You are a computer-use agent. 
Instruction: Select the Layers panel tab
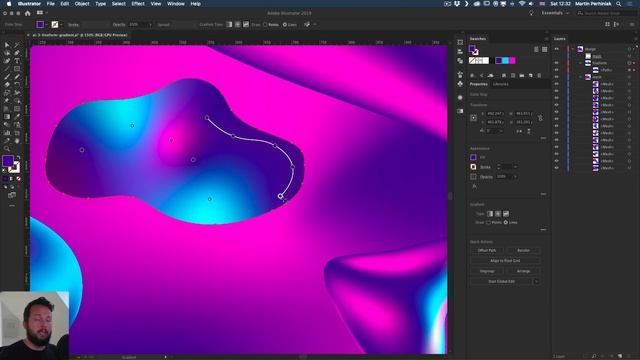coord(560,39)
